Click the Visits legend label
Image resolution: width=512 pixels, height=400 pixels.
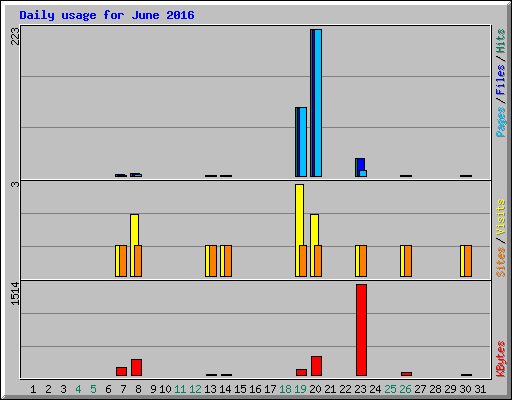[501, 217]
